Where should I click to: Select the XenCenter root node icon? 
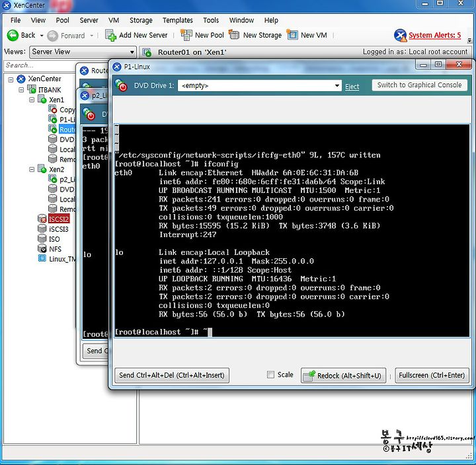21,79
